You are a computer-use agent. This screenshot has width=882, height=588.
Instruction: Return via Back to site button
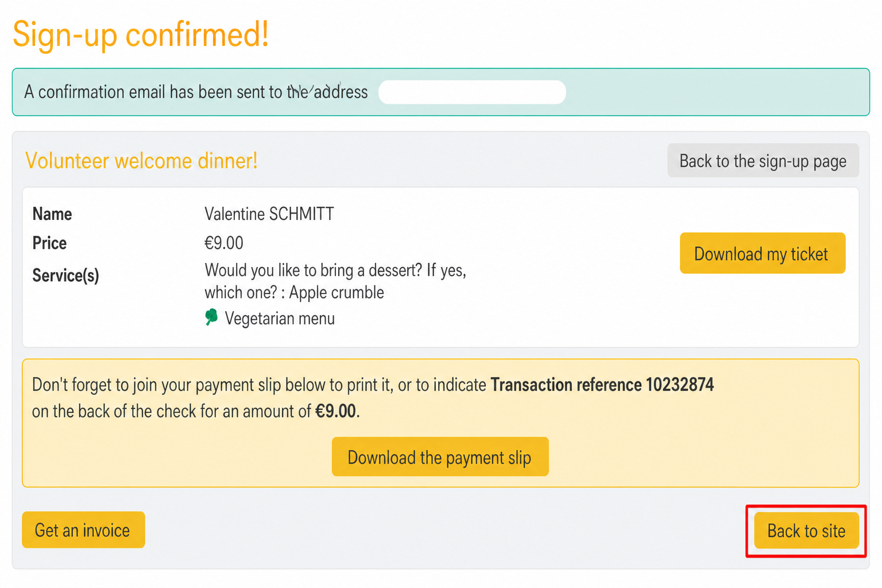click(806, 531)
